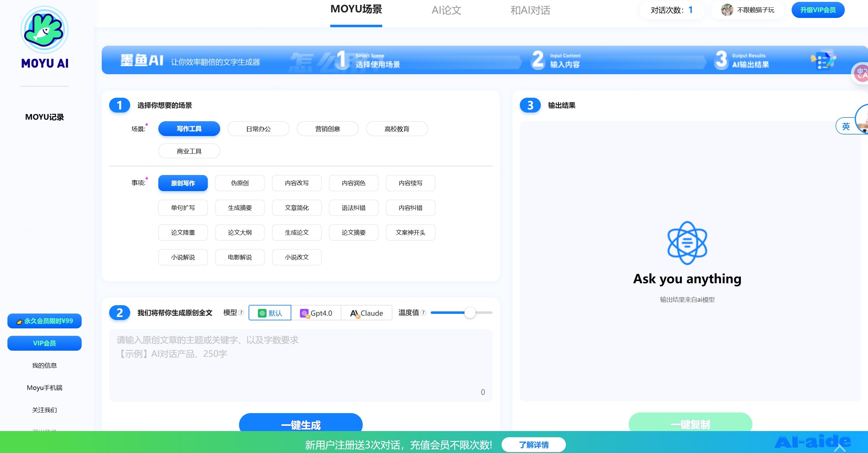Viewport: 868px width, 453px height.
Task: Select the 写作工具 scene
Action: (x=189, y=129)
